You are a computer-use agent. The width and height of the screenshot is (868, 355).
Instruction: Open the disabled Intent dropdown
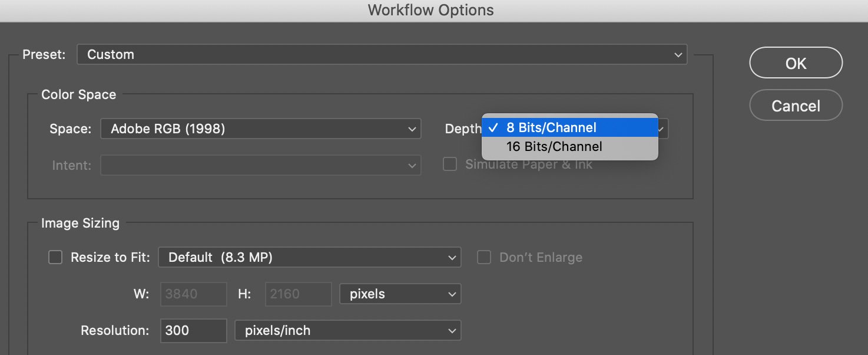click(x=261, y=165)
